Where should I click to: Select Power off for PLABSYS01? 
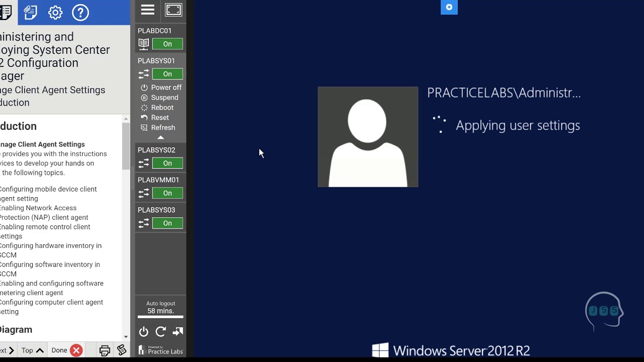click(x=161, y=87)
